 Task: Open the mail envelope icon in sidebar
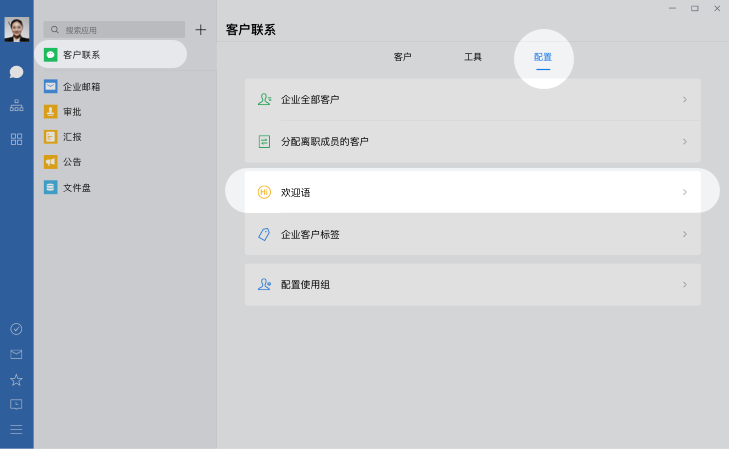(x=16, y=354)
